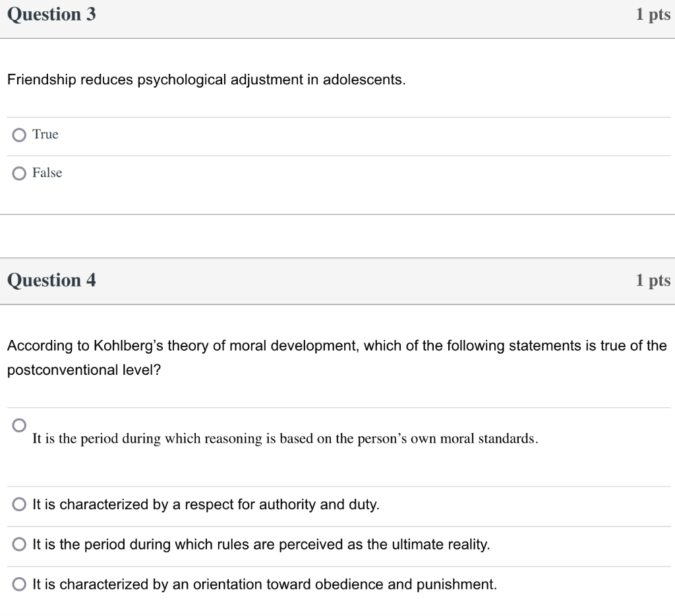
Task: Click the Question 4 header title
Action: pos(51,281)
